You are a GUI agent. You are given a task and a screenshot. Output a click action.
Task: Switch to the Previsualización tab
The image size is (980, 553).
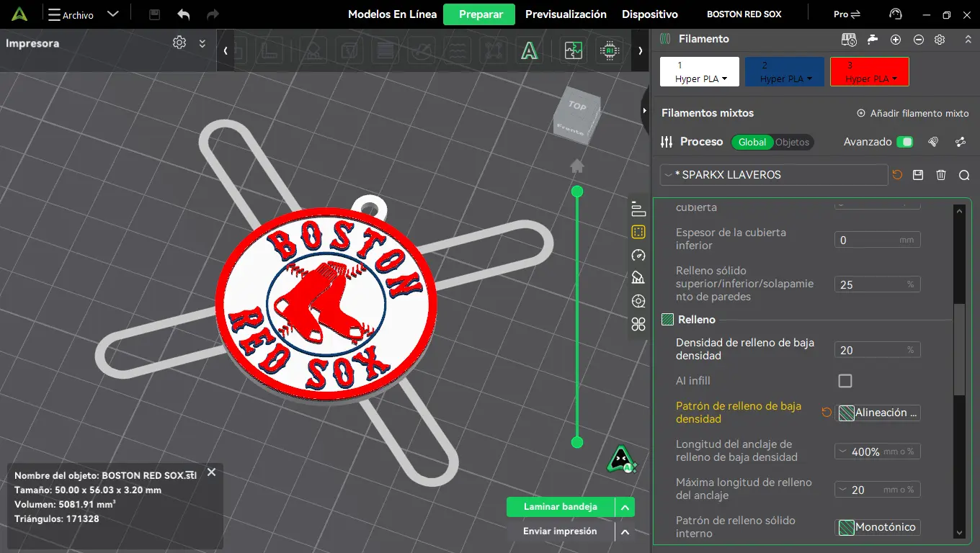tap(566, 14)
